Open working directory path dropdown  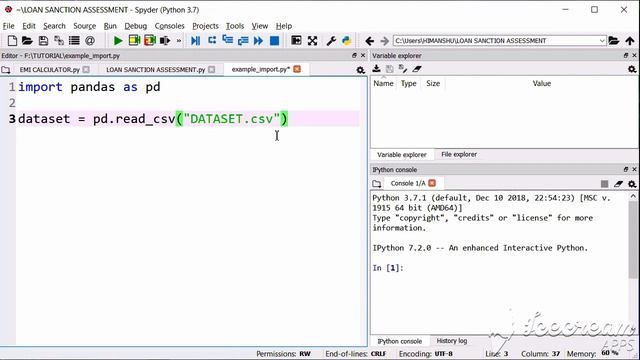click(x=602, y=40)
